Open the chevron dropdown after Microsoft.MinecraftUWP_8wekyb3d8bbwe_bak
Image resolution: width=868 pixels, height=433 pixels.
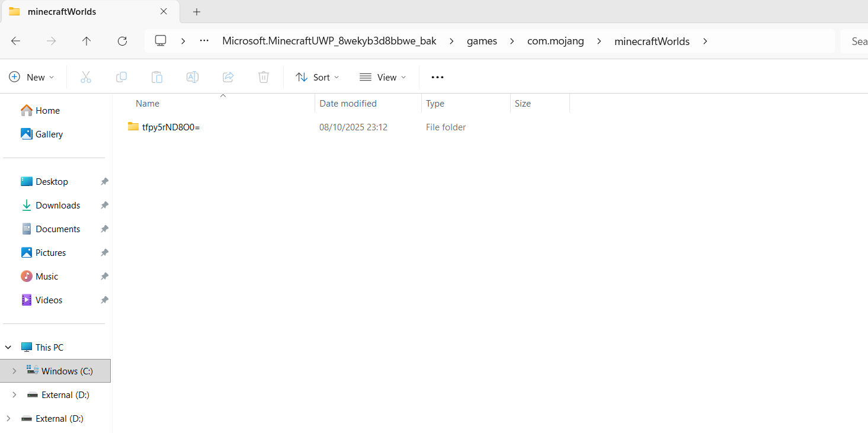pos(452,41)
